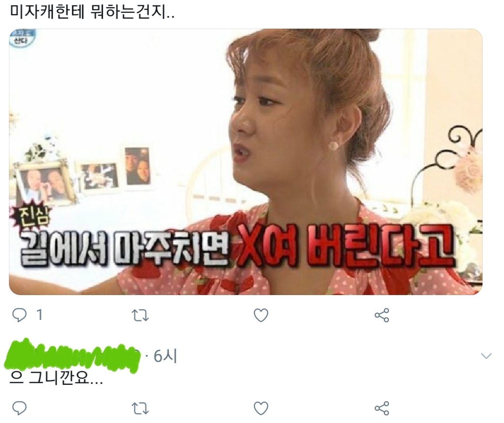Viewport: 504px width, 423px height.
Task: Click the broadcast logo in the image's top-left corner
Action: tap(21, 39)
